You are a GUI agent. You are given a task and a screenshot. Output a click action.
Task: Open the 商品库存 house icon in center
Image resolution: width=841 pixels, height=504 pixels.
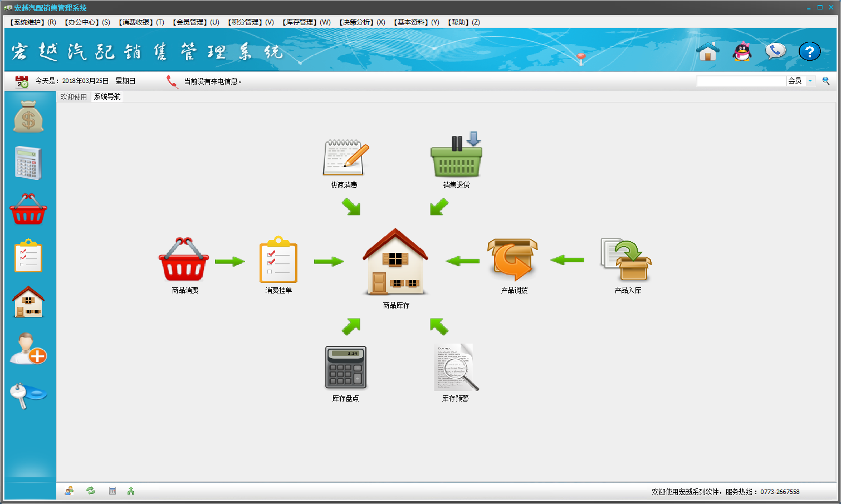(x=395, y=262)
